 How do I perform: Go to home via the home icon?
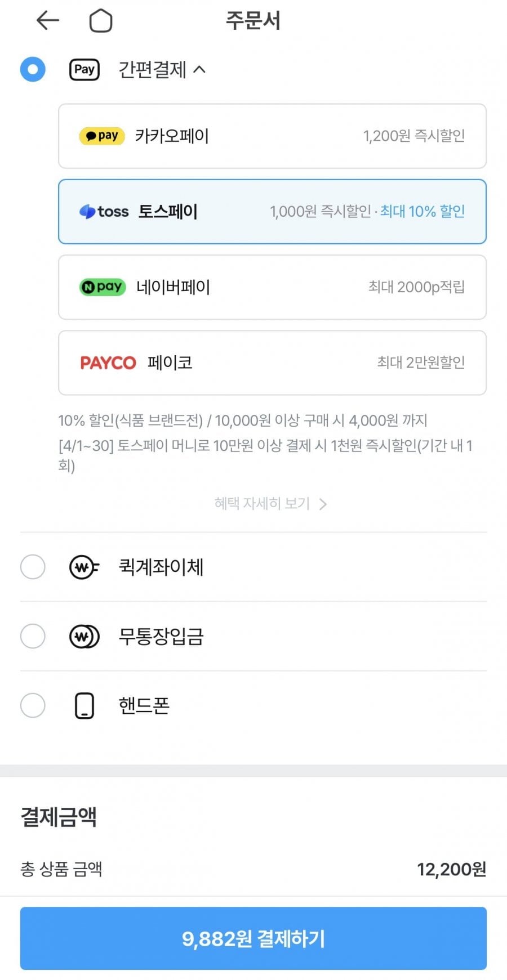pyautogui.click(x=101, y=21)
